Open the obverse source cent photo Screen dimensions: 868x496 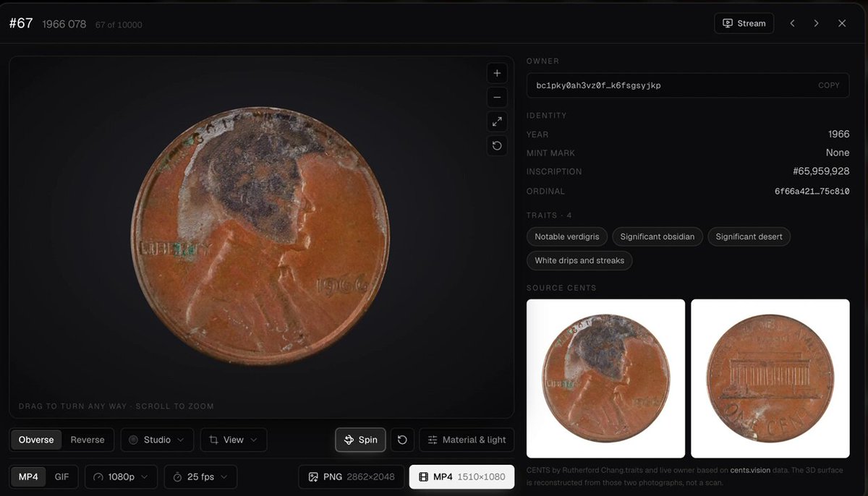605,378
